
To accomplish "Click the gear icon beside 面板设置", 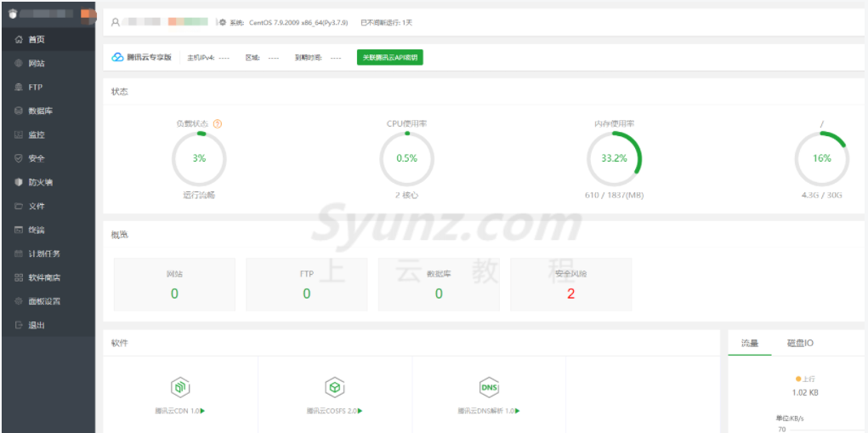I will tap(18, 301).
